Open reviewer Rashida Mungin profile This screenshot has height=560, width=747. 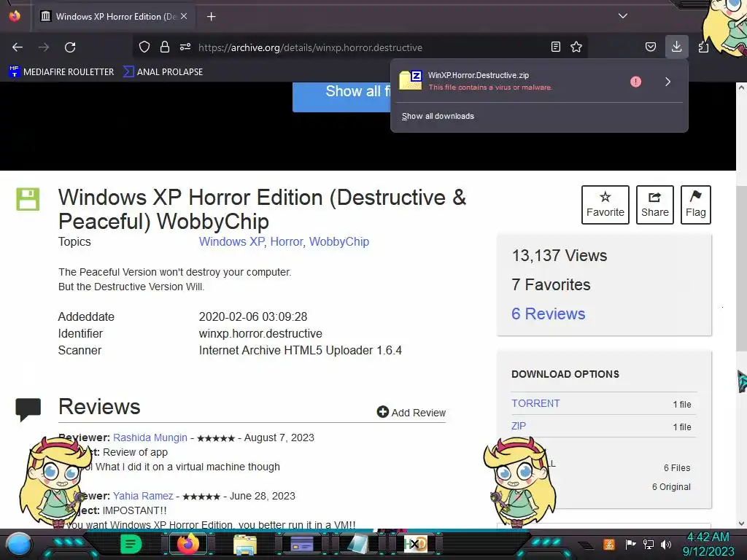(x=150, y=437)
